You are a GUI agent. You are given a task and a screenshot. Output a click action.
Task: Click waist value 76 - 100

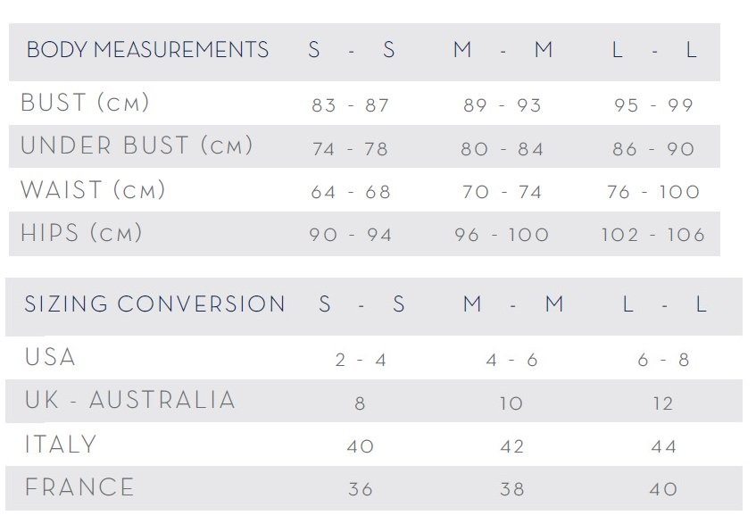pyautogui.click(x=653, y=192)
